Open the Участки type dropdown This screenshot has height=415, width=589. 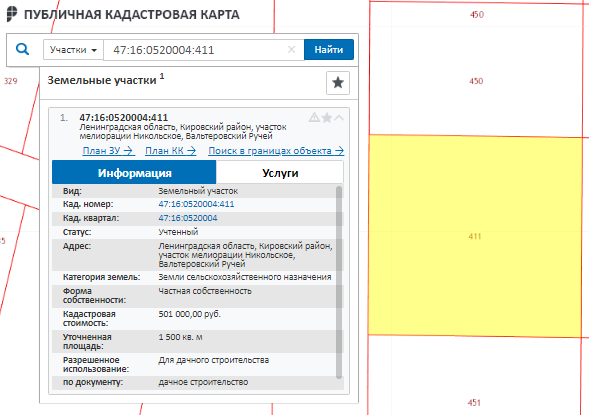pos(73,50)
